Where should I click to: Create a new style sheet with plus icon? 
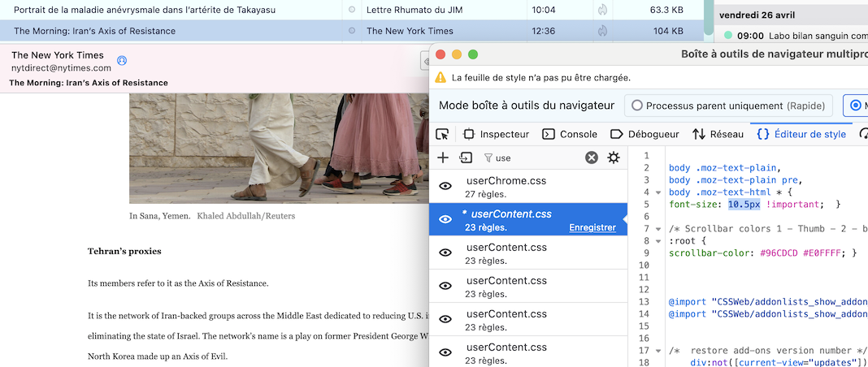click(x=443, y=158)
